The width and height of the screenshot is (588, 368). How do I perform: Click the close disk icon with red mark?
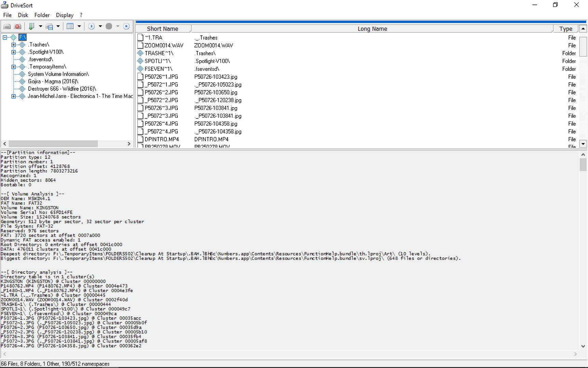(x=18, y=26)
